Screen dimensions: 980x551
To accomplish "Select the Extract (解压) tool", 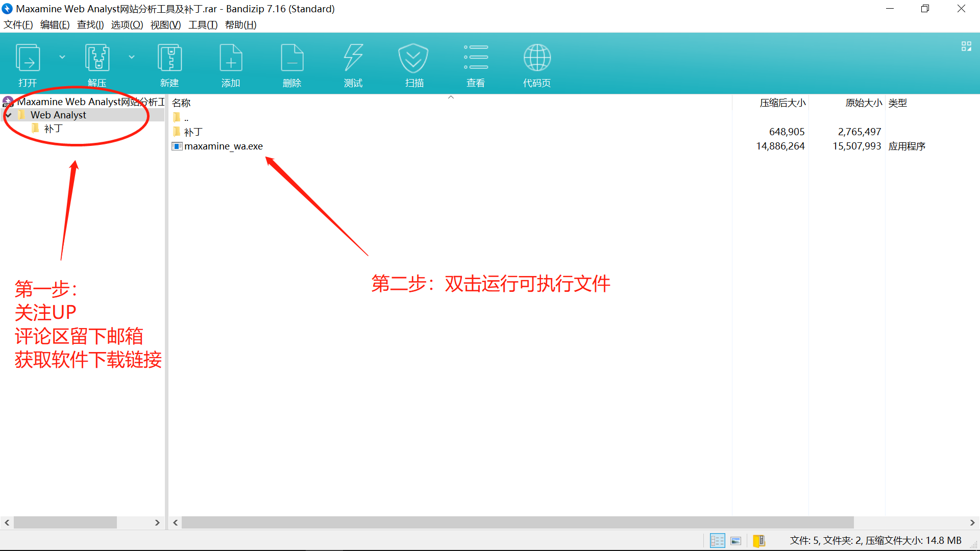I will coord(97,64).
